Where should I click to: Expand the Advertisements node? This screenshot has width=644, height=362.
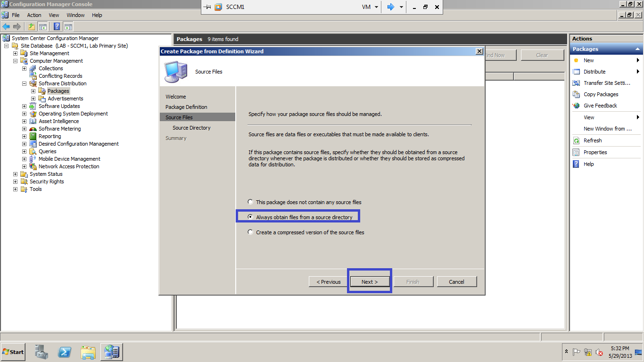coord(33,99)
